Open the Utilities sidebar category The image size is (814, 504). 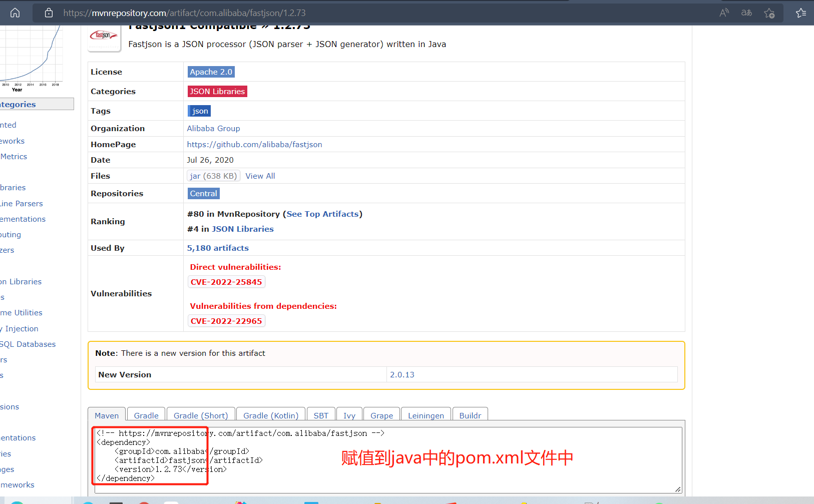22,313
